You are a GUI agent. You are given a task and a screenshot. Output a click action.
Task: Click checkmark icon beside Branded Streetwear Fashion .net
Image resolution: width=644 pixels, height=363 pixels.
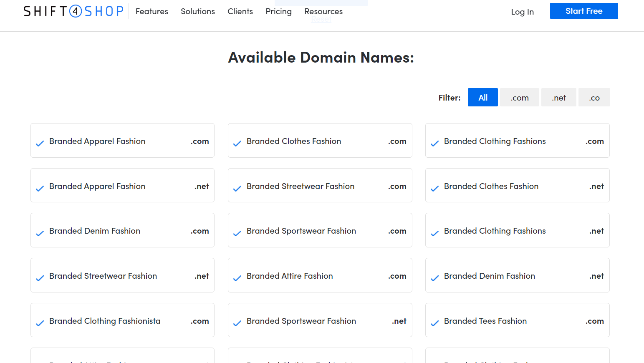(40, 278)
